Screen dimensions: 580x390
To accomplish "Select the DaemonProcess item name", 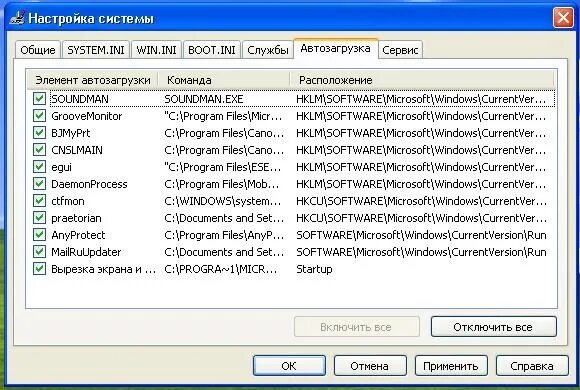I will [x=89, y=184].
